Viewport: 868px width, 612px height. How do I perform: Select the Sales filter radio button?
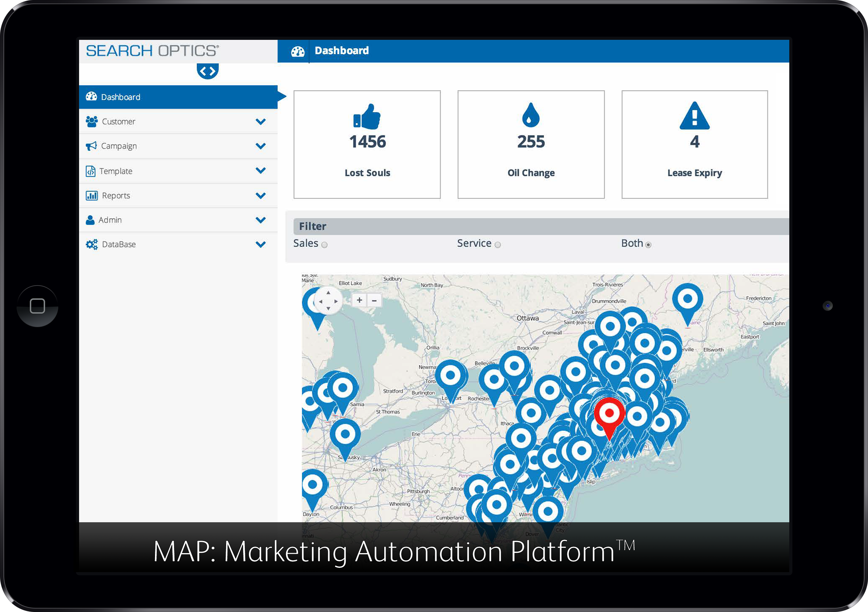point(324,245)
